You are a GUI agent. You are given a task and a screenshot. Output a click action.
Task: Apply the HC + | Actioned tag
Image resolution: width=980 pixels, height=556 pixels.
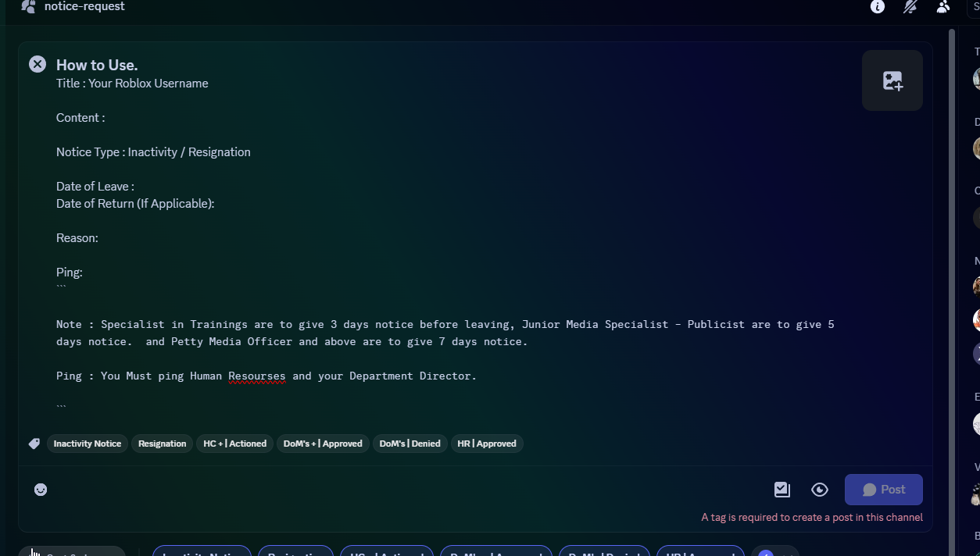[x=234, y=444]
